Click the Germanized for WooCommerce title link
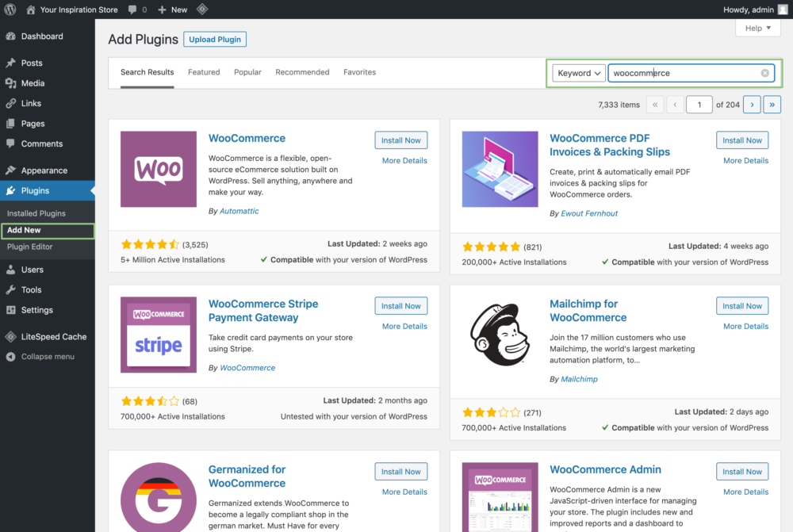The width and height of the screenshot is (793, 532). coord(247,477)
